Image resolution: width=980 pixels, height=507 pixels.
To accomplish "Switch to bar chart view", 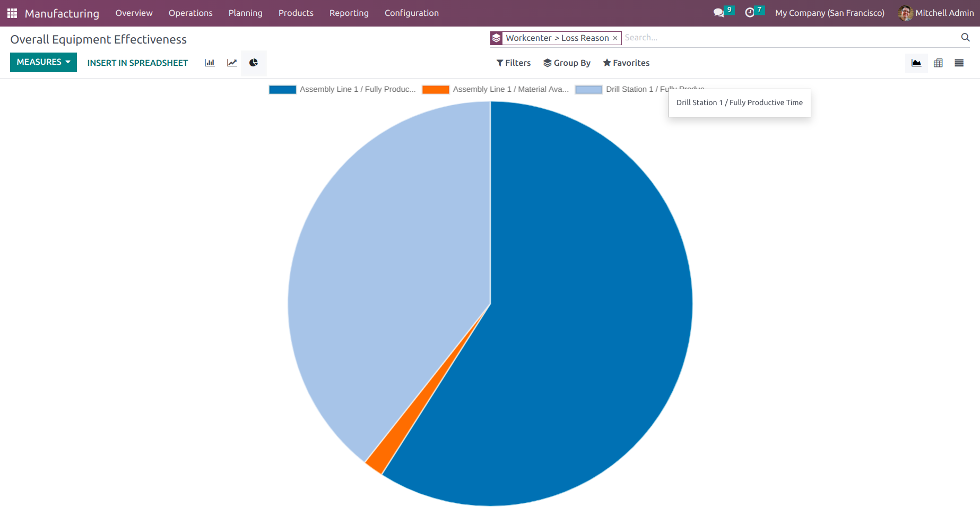I will pyautogui.click(x=209, y=63).
